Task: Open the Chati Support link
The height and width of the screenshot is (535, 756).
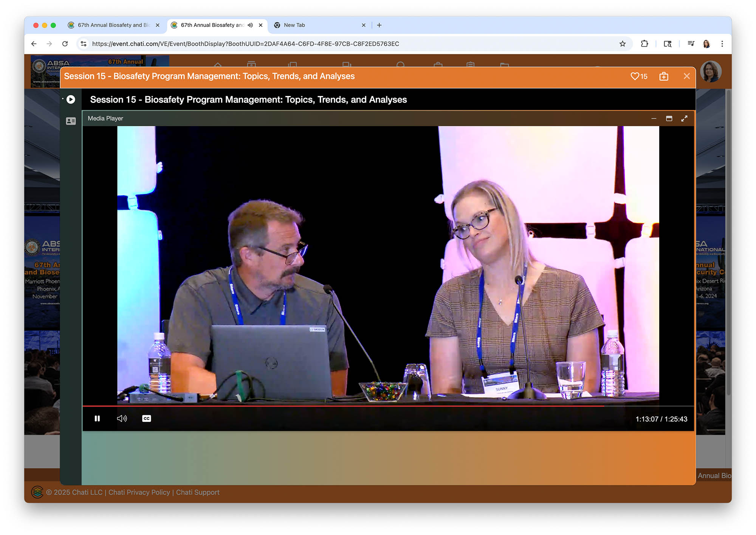Action: pos(198,492)
